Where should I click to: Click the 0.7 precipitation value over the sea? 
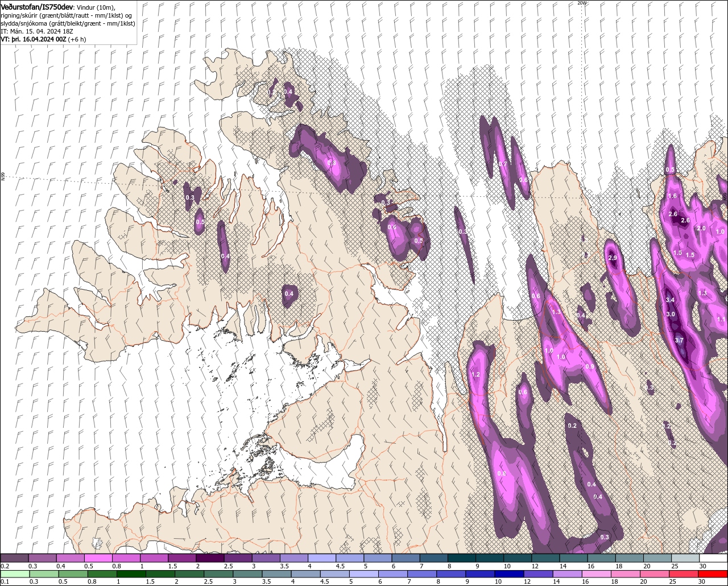[x=503, y=164]
